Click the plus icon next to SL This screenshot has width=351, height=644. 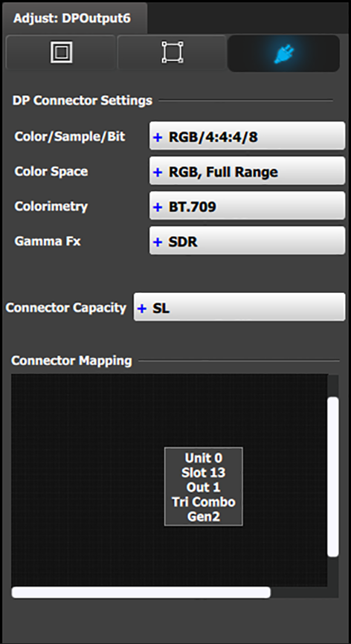(x=141, y=309)
